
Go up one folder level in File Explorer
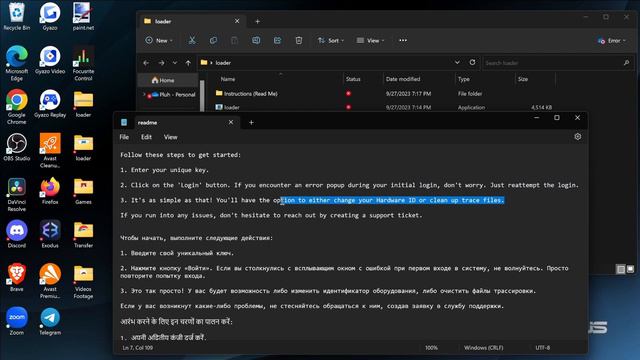pyautogui.click(x=188, y=63)
